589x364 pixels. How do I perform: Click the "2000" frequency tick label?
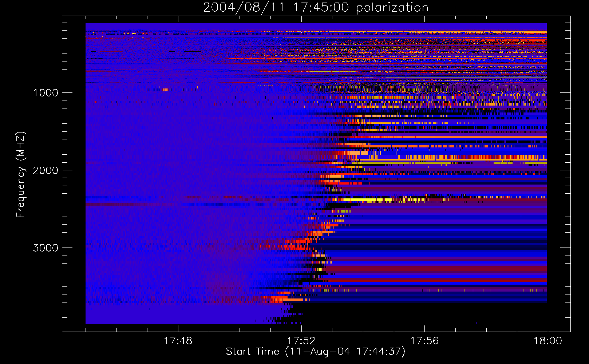(46, 170)
